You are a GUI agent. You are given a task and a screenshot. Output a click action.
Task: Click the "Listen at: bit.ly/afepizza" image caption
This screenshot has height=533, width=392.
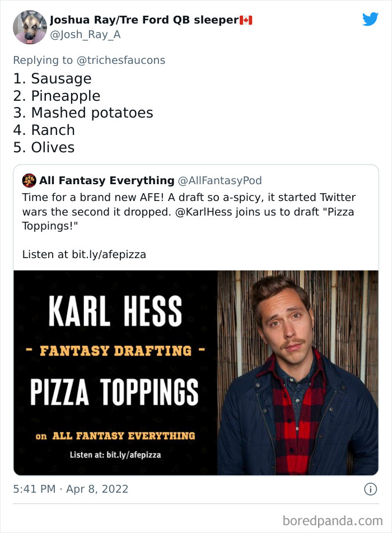coord(115,455)
